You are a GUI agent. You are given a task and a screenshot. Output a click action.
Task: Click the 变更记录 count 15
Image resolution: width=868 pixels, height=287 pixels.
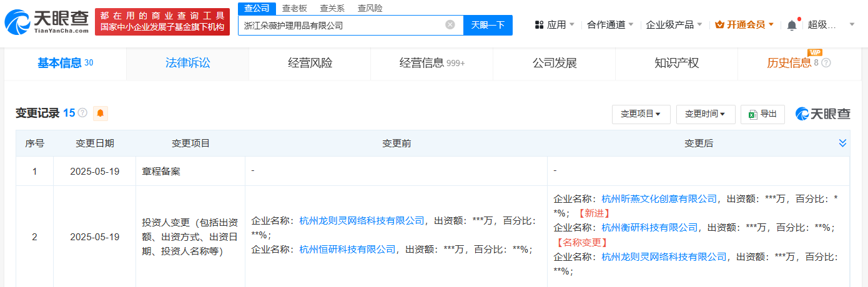click(69, 113)
